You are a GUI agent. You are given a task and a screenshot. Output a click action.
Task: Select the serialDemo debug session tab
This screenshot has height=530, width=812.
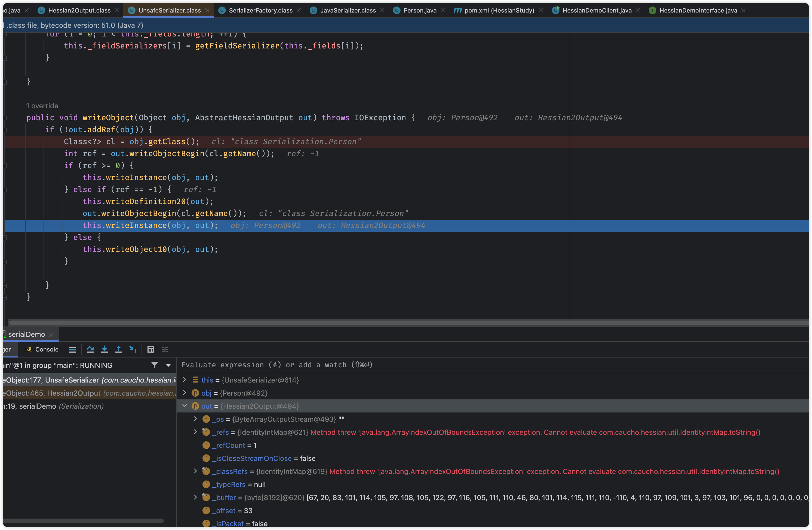click(27, 335)
